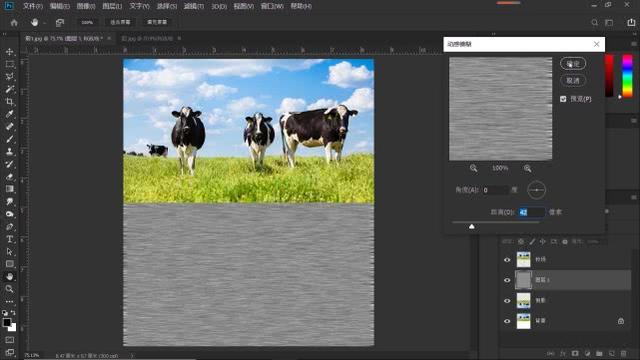Expand the extra tools ellipsis in toolbar

(x=10, y=301)
